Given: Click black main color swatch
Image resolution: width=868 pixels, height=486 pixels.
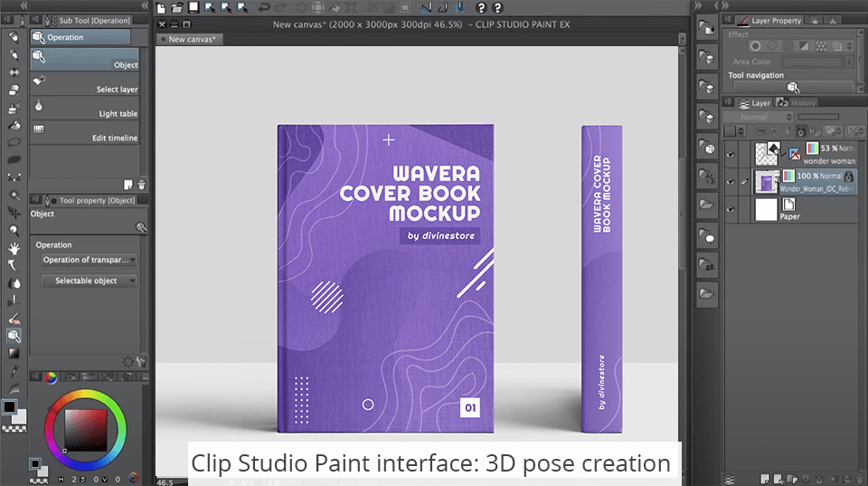Looking at the screenshot, I should pyautogui.click(x=9, y=406).
